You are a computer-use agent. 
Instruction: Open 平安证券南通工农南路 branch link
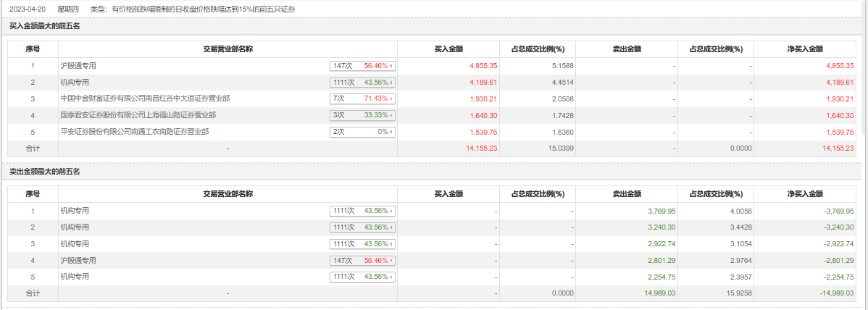pyautogui.click(x=135, y=131)
